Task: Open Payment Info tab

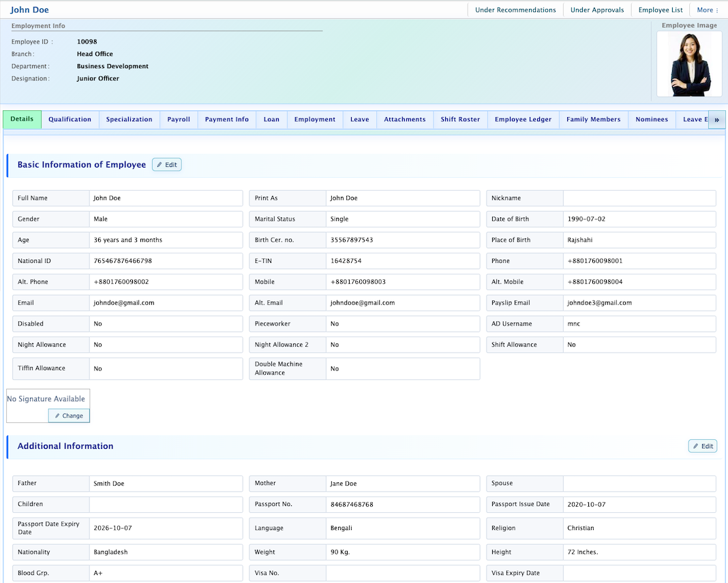Action: 226,119
